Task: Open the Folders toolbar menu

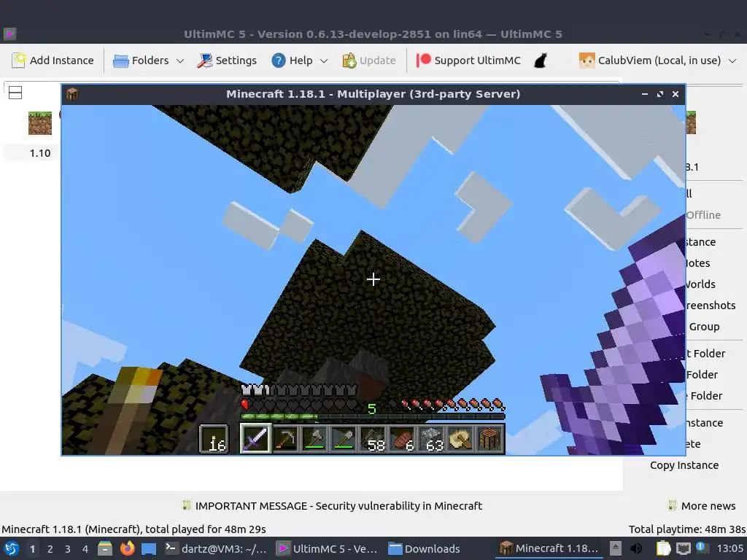Action: coord(141,61)
